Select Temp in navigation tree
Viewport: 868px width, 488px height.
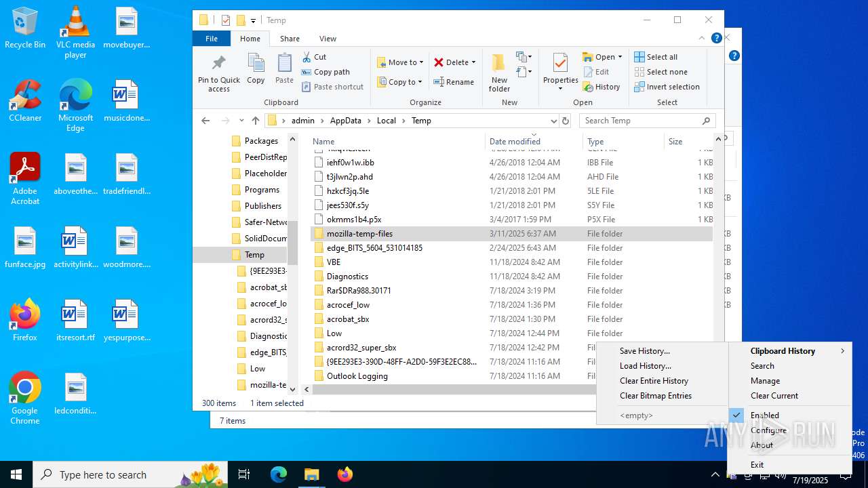pyautogui.click(x=254, y=255)
